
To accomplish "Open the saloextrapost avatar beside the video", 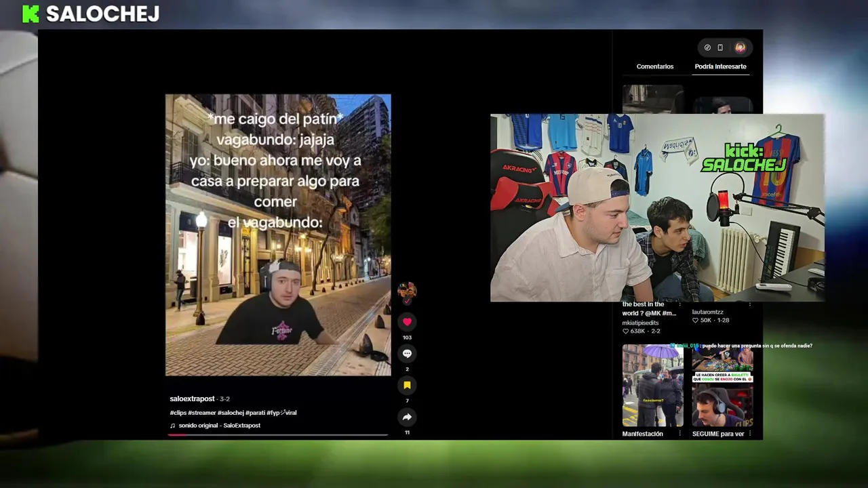I will point(407,291).
